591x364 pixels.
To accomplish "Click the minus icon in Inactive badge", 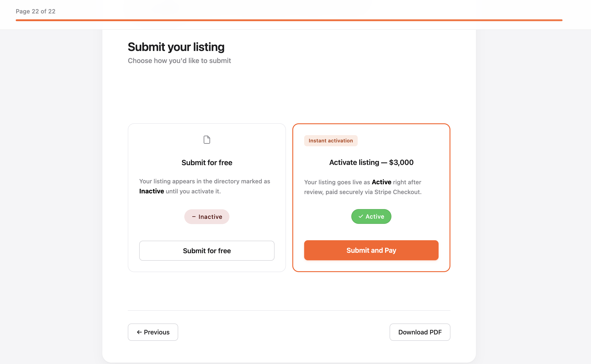I will pyautogui.click(x=194, y=217).
